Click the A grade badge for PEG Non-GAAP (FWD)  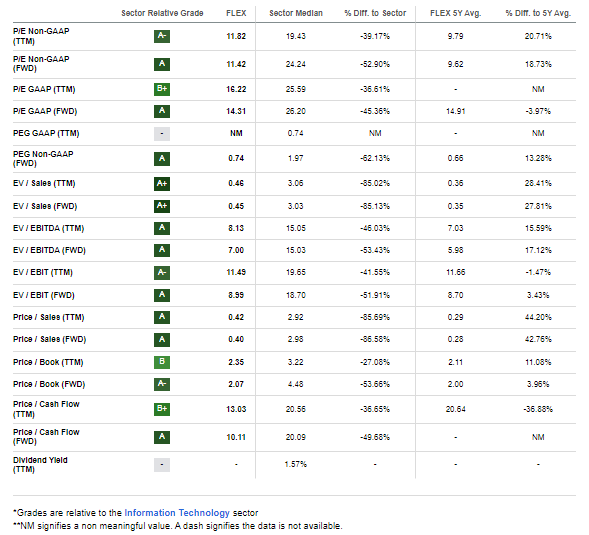coord(162,159)
